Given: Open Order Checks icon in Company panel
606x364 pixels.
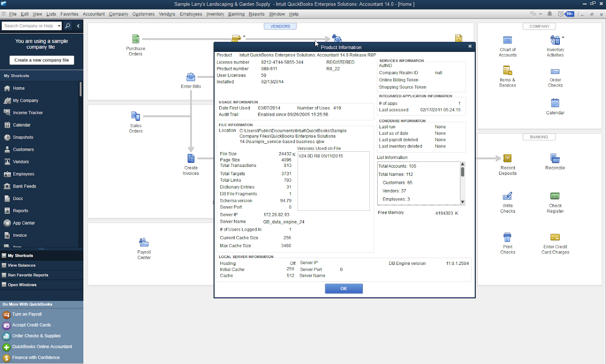Looking at the screenshot, I should point(555,72).
